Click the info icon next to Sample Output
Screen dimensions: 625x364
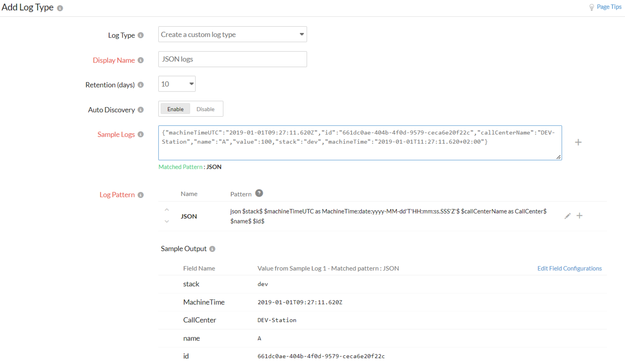click(x=212, y=249)
